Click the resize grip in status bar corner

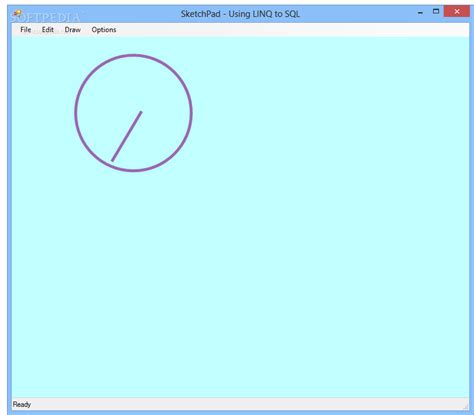point(465,406)
